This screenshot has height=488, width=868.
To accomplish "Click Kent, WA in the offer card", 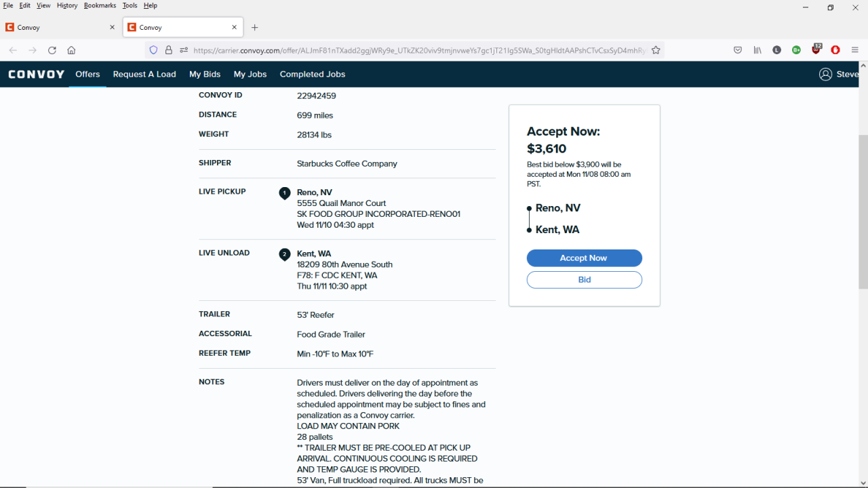I will [557, 230].
